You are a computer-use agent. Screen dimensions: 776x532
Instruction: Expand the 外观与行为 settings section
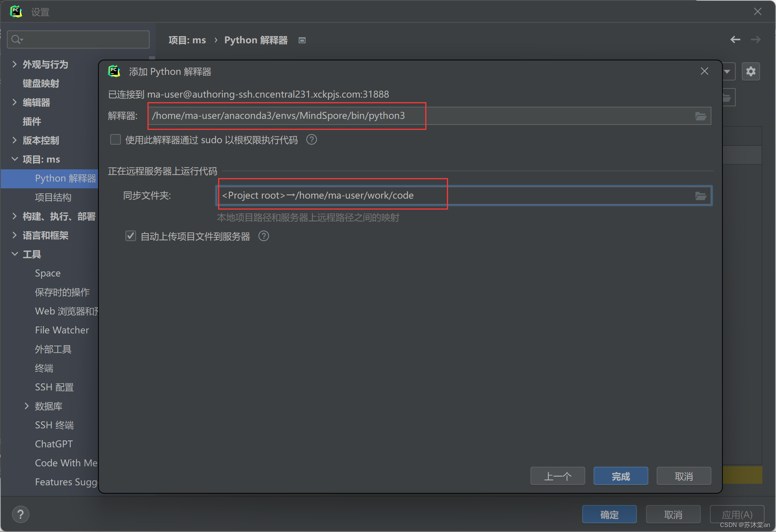coord(14,64)
